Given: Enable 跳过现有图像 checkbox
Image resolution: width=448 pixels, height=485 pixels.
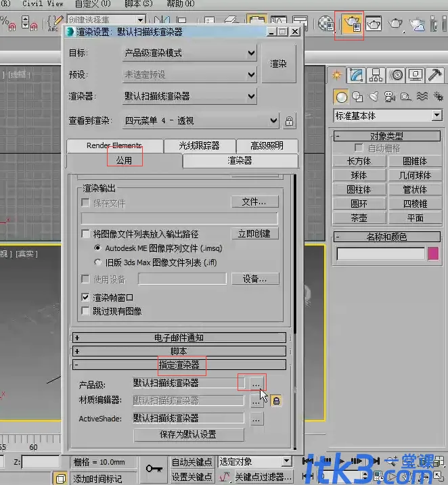Looking at the screenshot, I should point(85,311).
